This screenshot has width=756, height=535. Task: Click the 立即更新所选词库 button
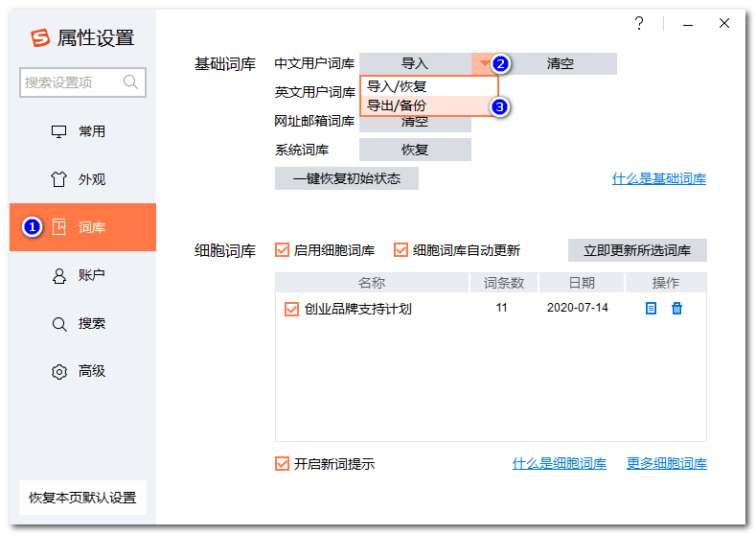pyautogui.click(x=637, y=250)
